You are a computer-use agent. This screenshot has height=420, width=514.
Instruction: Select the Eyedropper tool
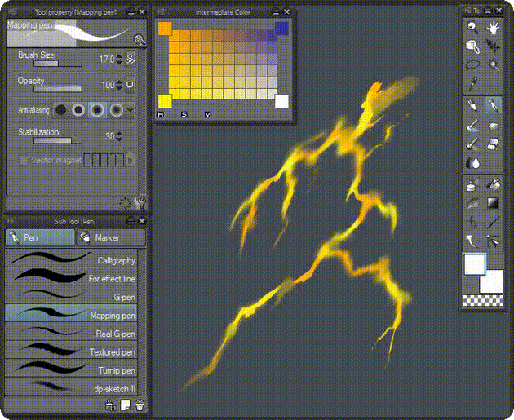[x=472, y=84]
